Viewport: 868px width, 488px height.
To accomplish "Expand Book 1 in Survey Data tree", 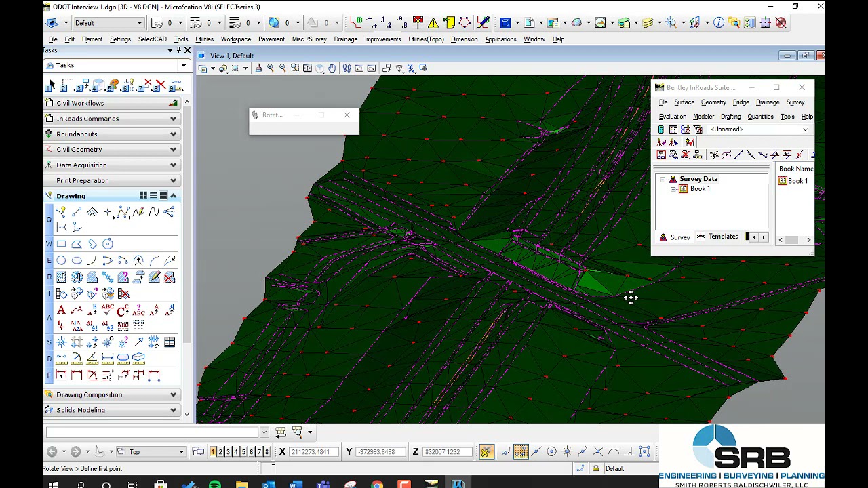I will tap(673, 189).
